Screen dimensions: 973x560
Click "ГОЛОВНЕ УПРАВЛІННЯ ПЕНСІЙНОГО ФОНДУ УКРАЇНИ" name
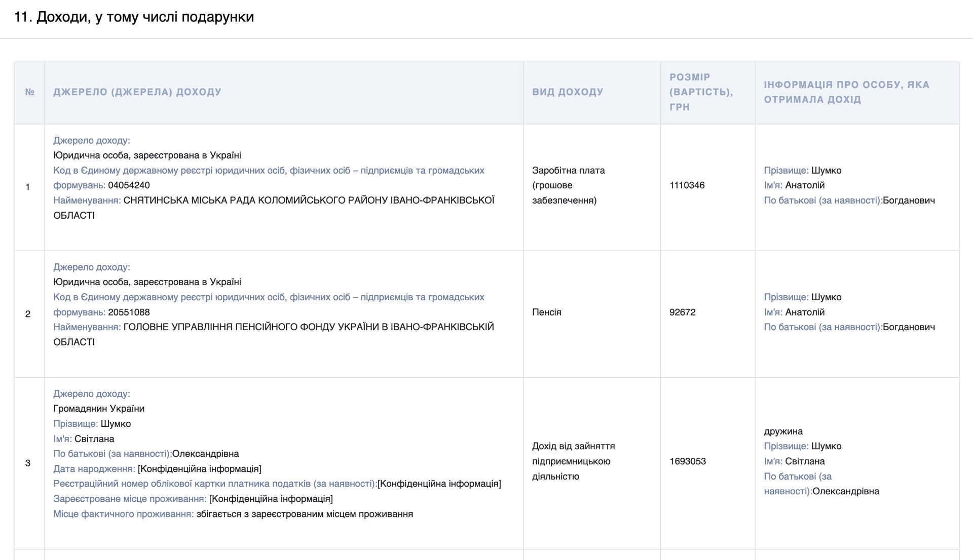251,327
